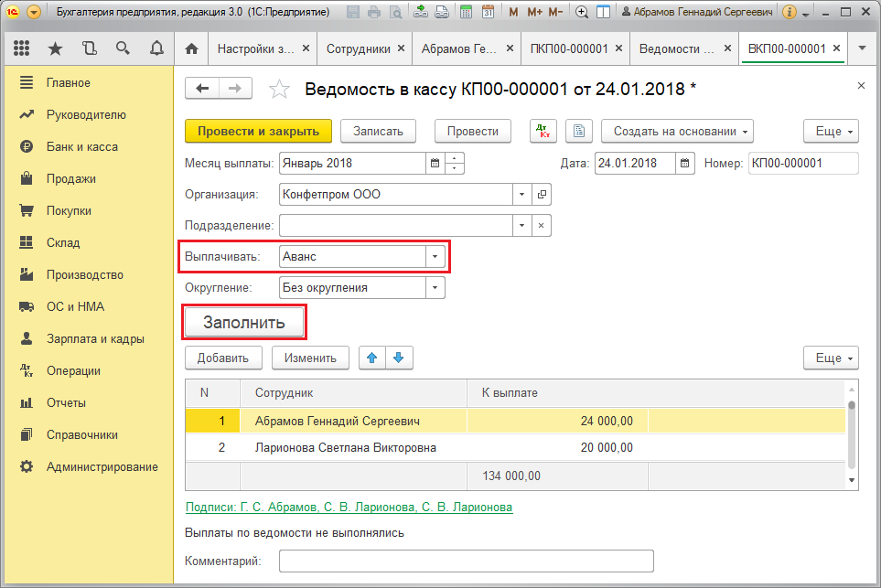Expand the open tabs list arrow

pyautogui.click(x=862, y=48)
